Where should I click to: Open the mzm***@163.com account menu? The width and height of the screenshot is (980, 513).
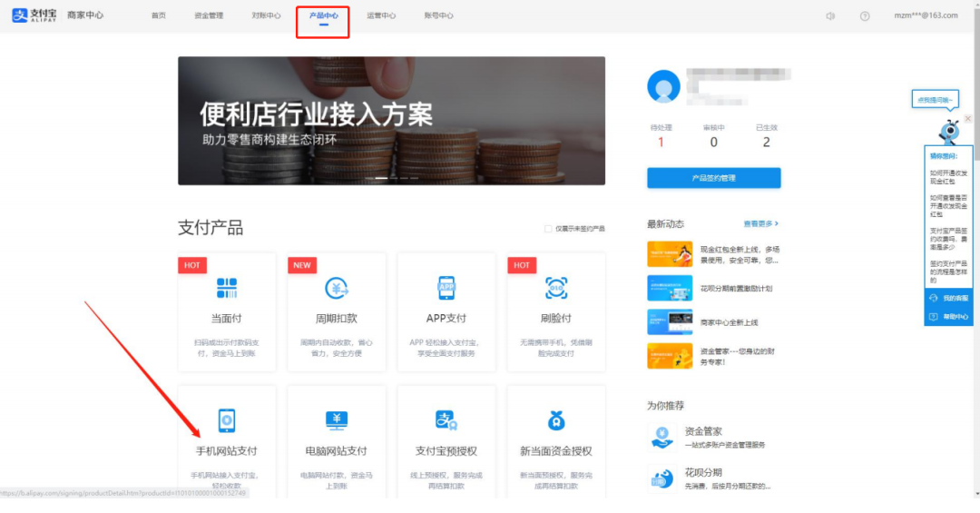pos(926,15)
